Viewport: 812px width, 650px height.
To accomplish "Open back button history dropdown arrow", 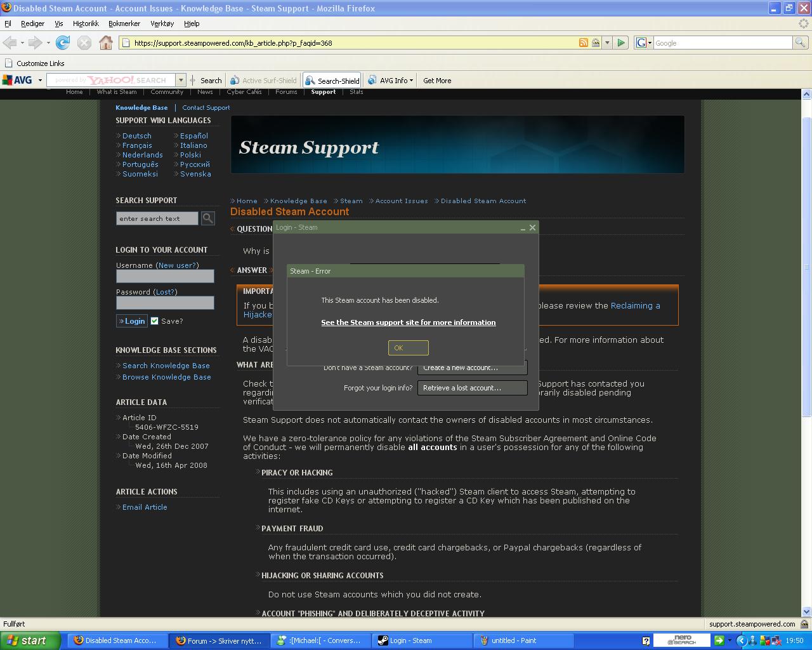I will [x=22, y=43].
